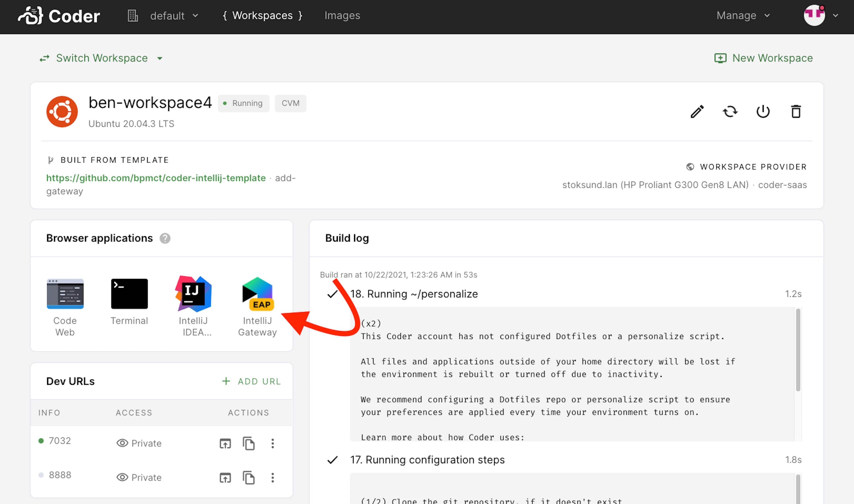Edit the workspace with the pencil icon
Viewport: 854px width, 504px height.
pyautogui.click(x=697, y=111)
